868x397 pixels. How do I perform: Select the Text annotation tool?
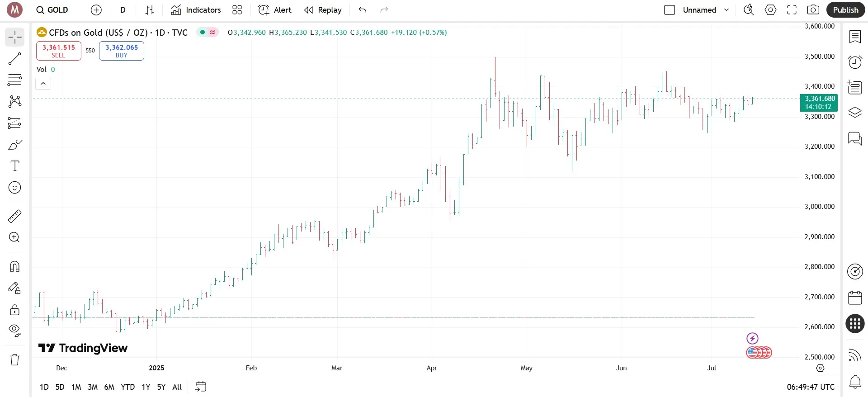pyautogui.click(x=15, y=166)
